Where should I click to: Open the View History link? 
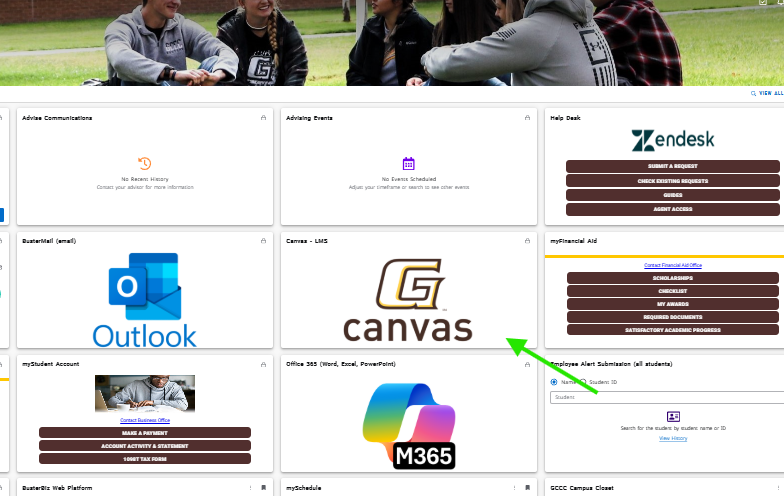(673, 438)
